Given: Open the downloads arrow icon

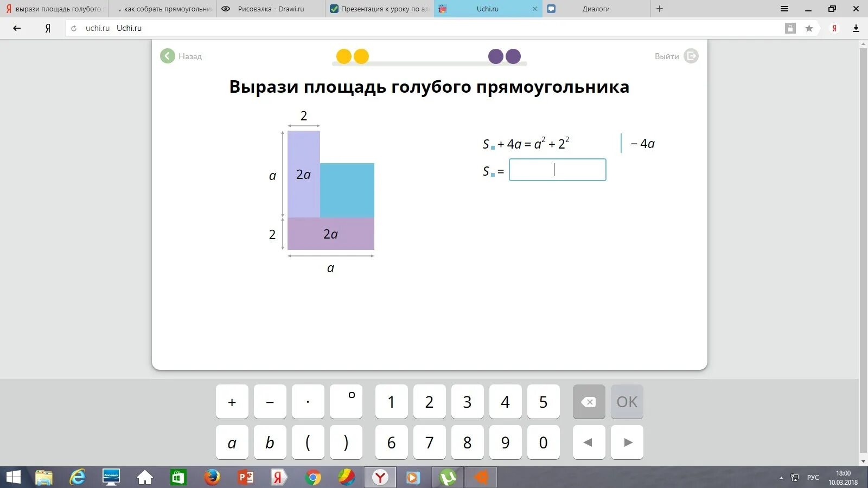Looking at the screenshot, I should pyautogui.click(x=856, y=28).
